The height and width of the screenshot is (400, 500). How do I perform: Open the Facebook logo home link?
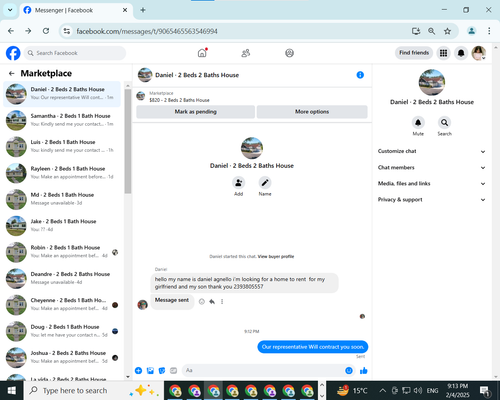(13, 53)
